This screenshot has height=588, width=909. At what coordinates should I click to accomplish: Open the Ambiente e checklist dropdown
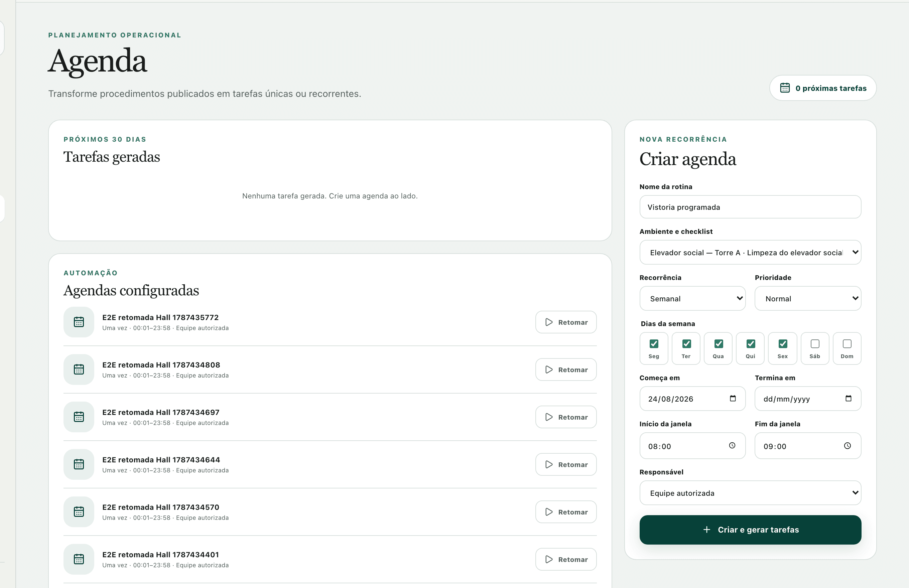point(750,252)
